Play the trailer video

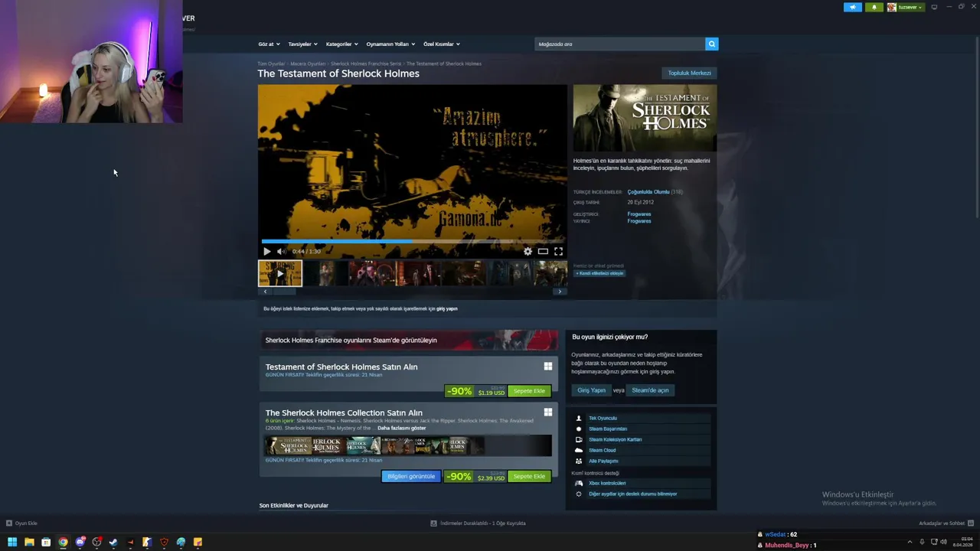266,251
